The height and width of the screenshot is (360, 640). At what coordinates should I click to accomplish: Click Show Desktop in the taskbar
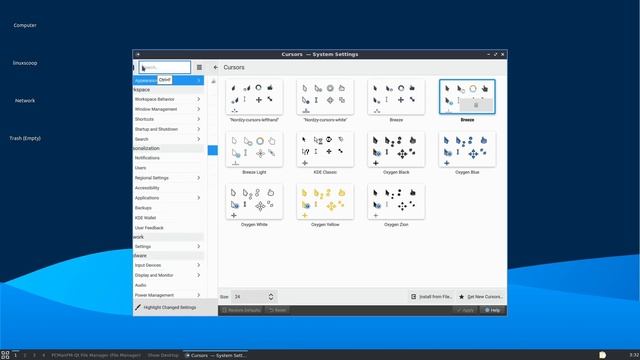[x=163, y=355]
